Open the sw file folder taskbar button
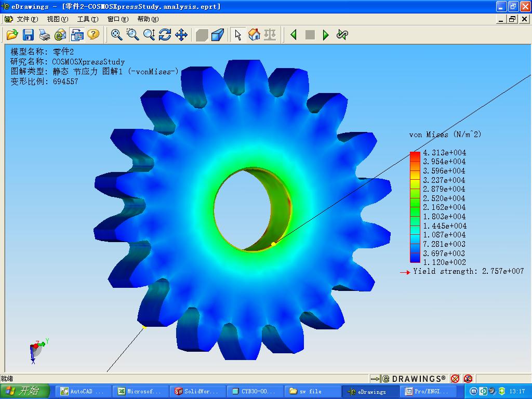Screen dimensions: 532x399 coord(313,391)
